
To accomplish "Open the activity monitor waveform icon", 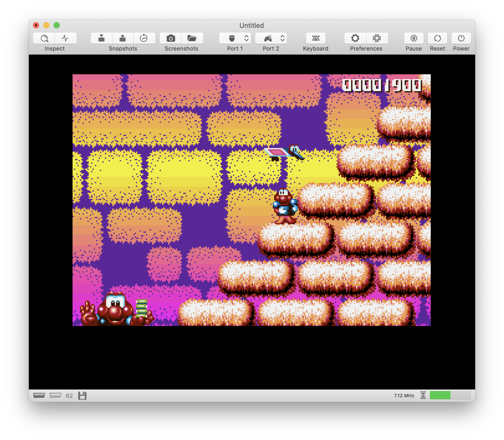I will coord(66,38).
